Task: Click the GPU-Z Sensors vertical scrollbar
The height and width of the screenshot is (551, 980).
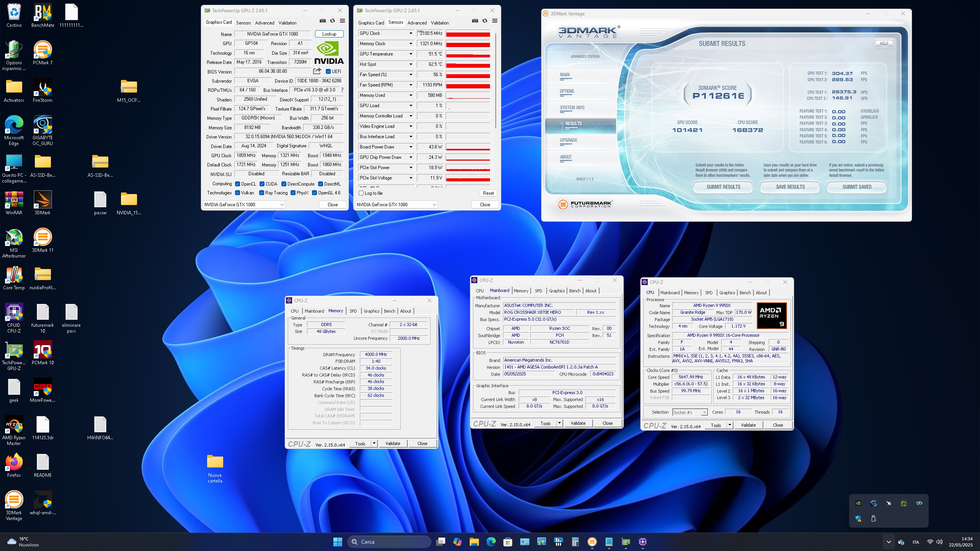Action: pos(496,80)
